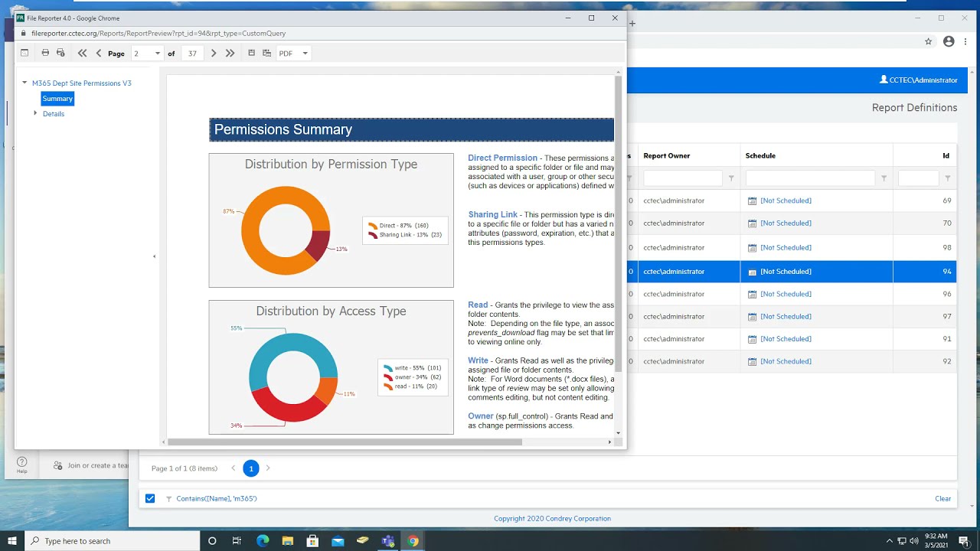Jump to the first report page
Screen dimensions: 980x551
[83, 53]
